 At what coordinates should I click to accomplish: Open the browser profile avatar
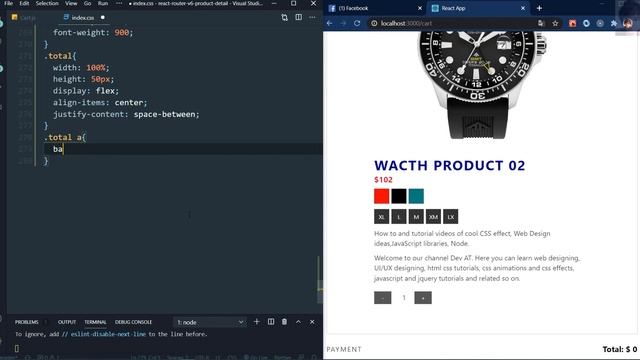[x=628, y=23]
